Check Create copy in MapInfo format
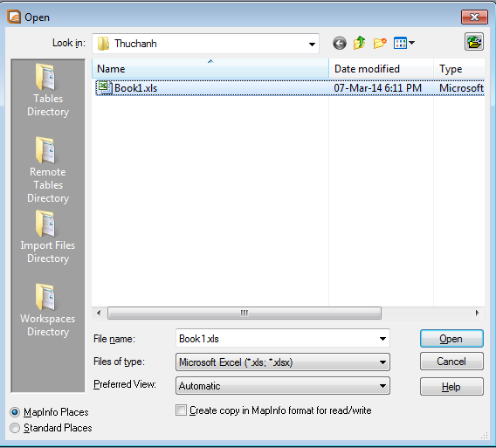This screenshot has width=496, height=448. click(x=181, y=410)
